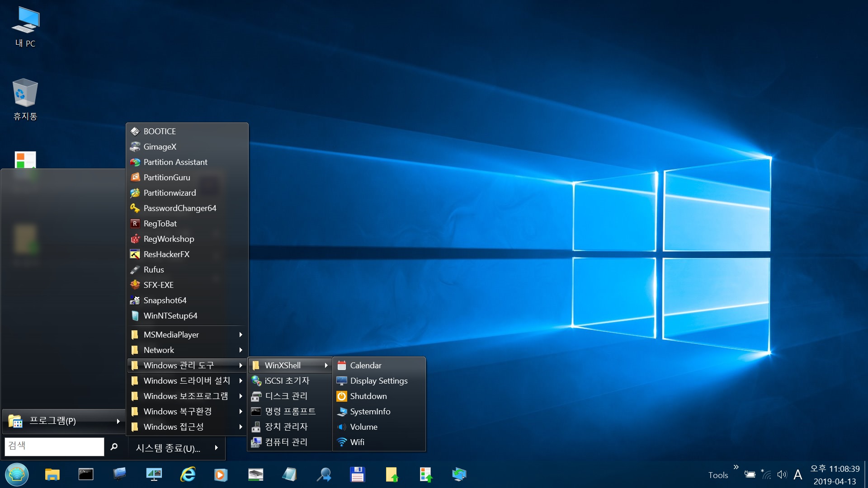The height and width of the screenshot is (488, 868).
Task: Open media player taskbar icon
Action: click(221, 474)
